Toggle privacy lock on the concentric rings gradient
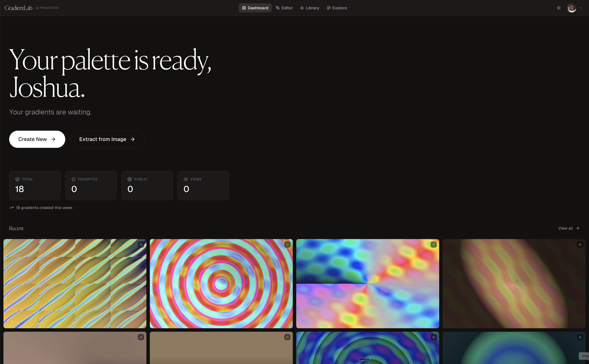The height and width of the screenshot is (364, 589). (x=287, y=244)
